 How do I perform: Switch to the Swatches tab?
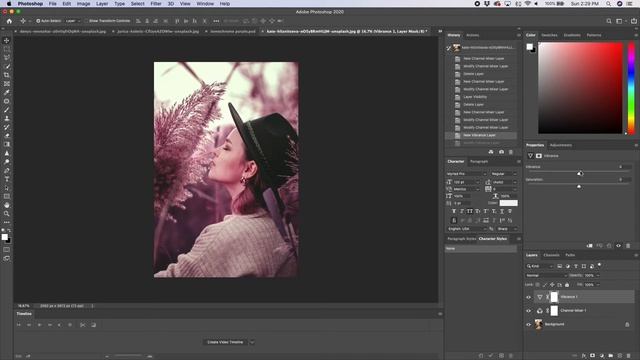(549, 35)
